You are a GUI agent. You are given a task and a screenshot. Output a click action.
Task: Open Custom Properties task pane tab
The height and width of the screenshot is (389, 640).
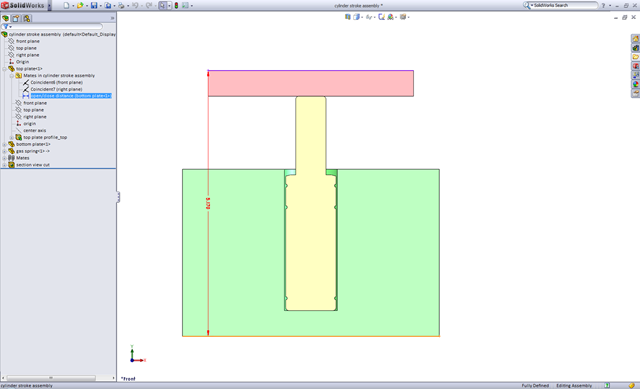(636, 93)
